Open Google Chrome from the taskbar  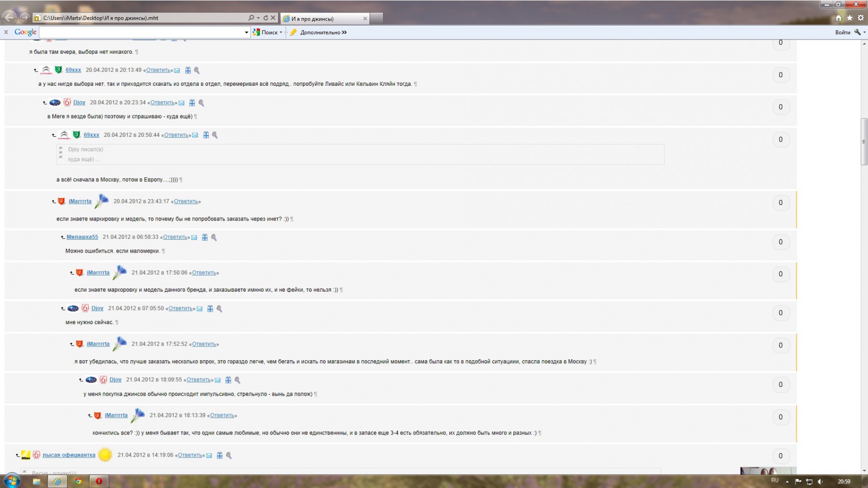(78, 481)
